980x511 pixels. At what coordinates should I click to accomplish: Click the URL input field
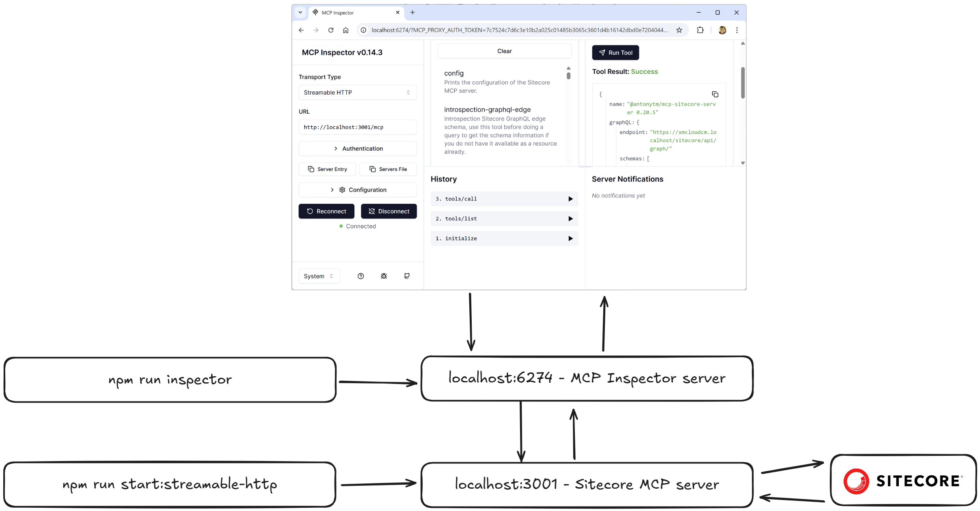(x=358, y=127)
